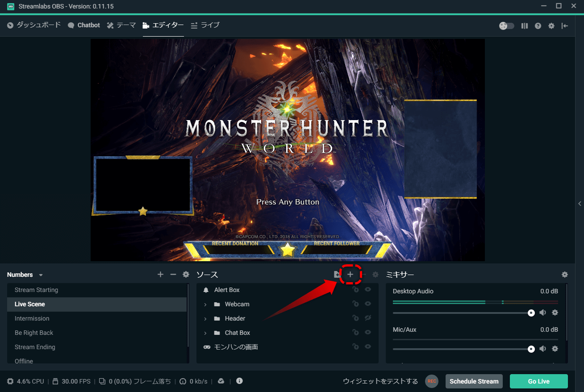
Task: Expand the Header folder
Action: 205,319
